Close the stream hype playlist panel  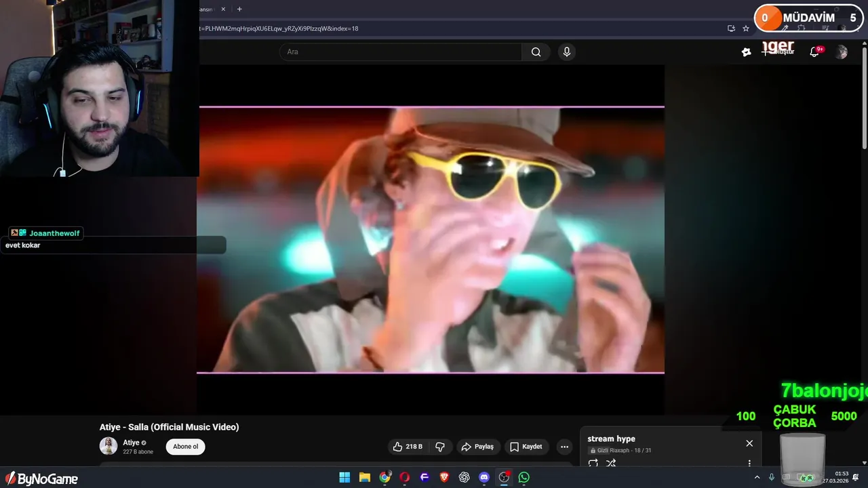[749, 443]
